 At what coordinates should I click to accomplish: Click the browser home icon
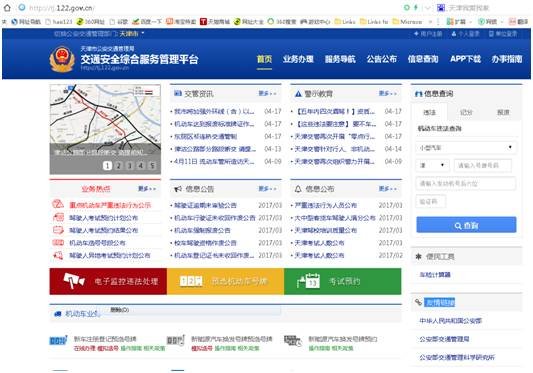point(7,7)
